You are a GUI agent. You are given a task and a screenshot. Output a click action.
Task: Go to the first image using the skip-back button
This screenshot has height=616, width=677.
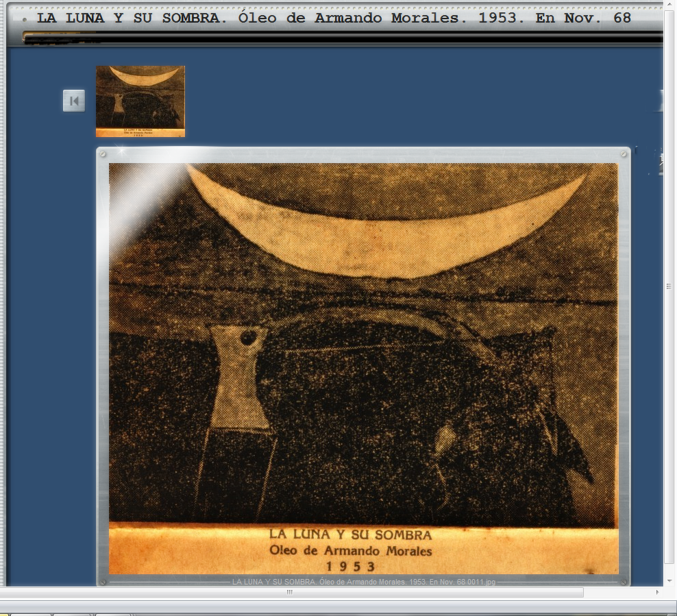click(74, 101)
